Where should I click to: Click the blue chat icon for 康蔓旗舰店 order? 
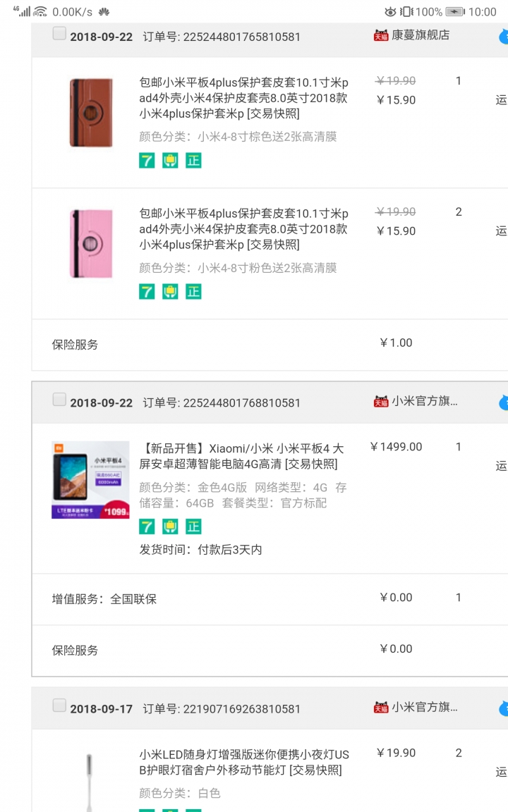503,37
